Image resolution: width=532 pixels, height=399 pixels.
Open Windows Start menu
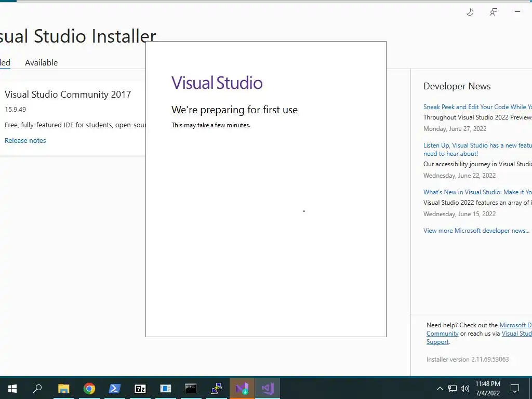pyautogui.click(x=12, y=389)
